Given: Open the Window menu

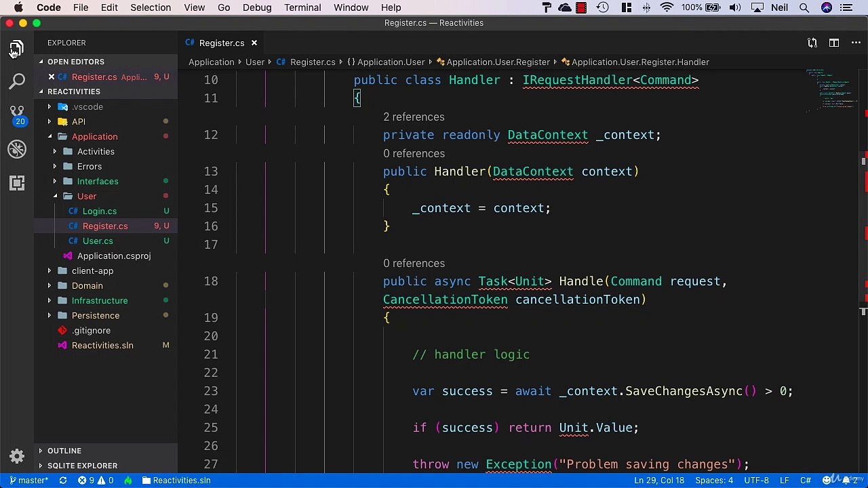Looking at the screenshot, I should (351, 7).
